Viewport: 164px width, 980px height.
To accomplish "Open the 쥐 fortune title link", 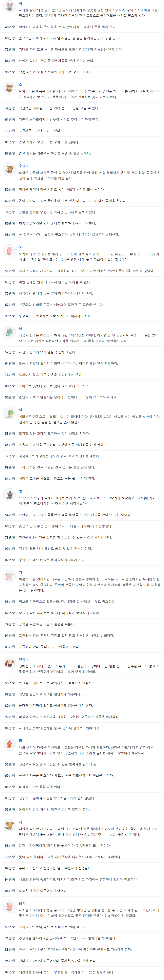I will tap(21, 3).
